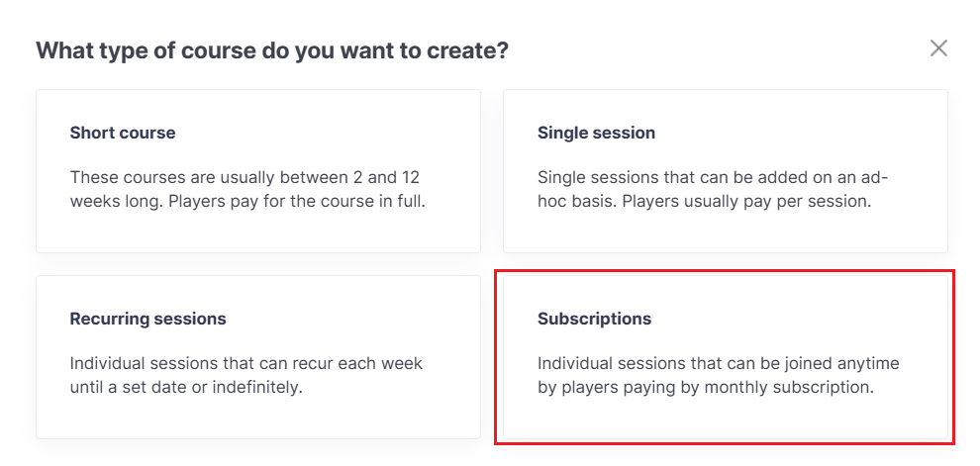This screenshot has height=466, width=980.
Task: Click "until a set date or indefinitely" text
Action: 186,387
